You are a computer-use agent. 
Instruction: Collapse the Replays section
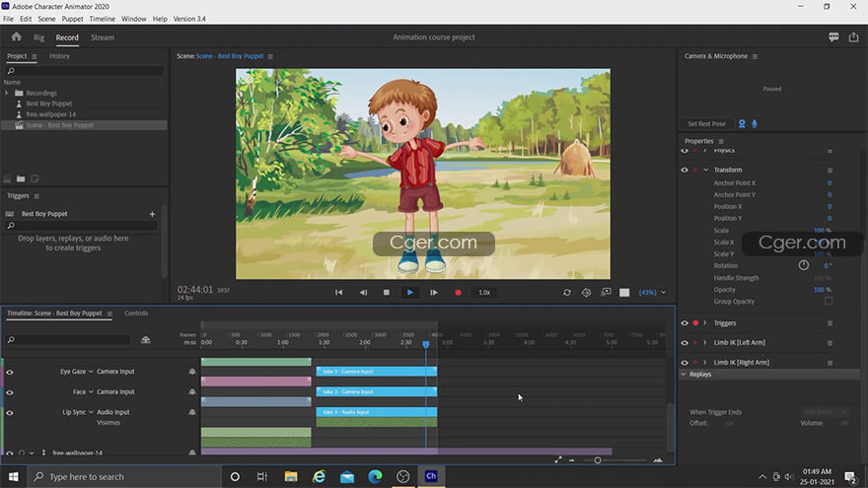(684, 375)
